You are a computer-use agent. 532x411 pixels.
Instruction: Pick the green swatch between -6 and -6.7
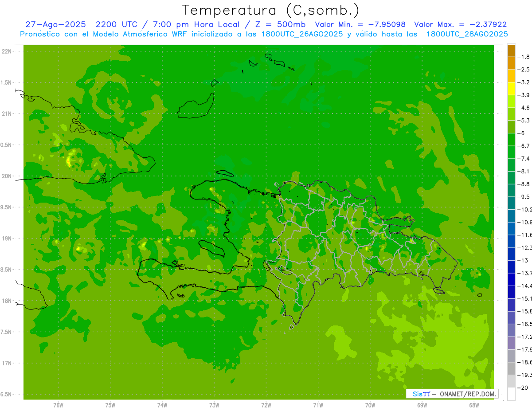coord(511,140)
